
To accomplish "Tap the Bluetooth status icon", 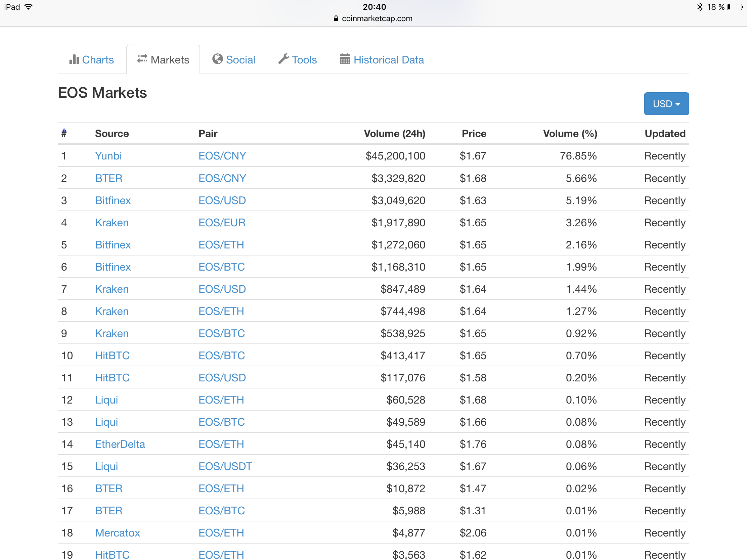I will (x=700, y=7).
